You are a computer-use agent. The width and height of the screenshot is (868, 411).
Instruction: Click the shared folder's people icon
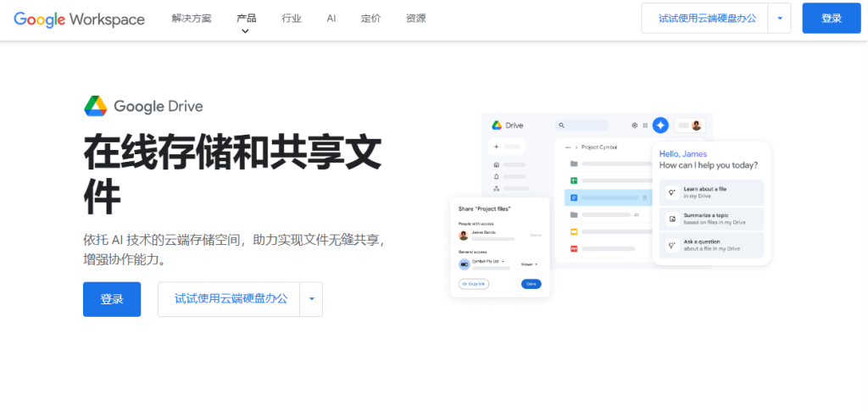click(x=637, y=214)
